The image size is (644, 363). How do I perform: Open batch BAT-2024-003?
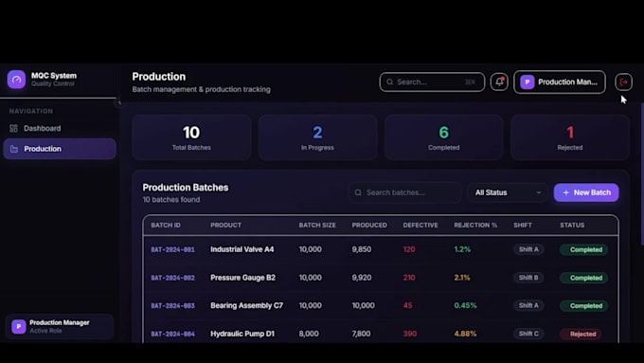(173, 306)
